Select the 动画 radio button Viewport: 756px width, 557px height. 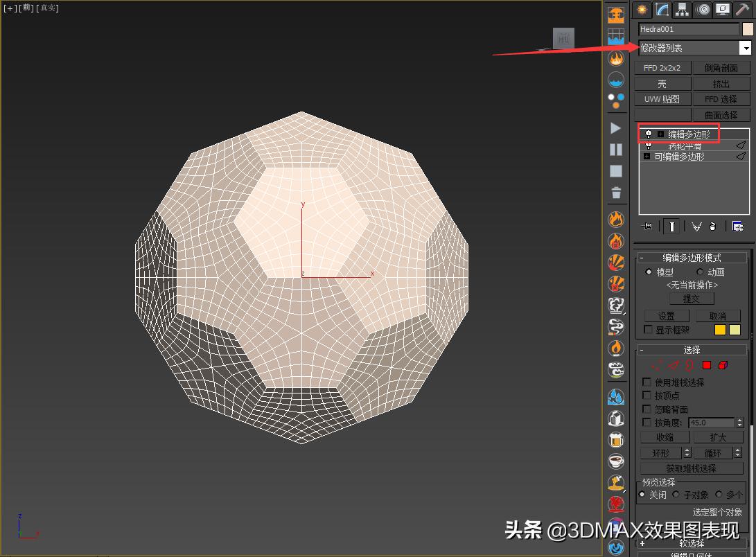[x=700, y=272]
